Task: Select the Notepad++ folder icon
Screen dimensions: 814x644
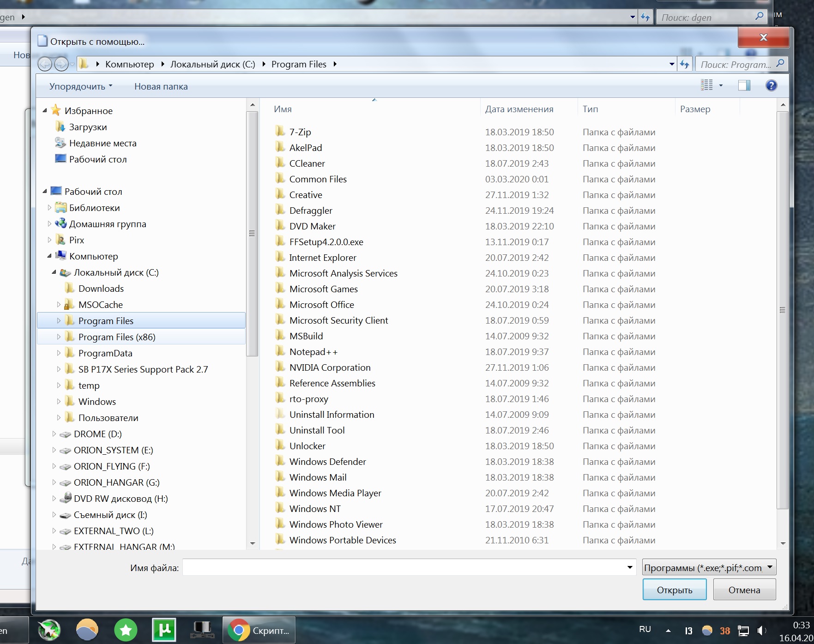Action: [280, 351]
